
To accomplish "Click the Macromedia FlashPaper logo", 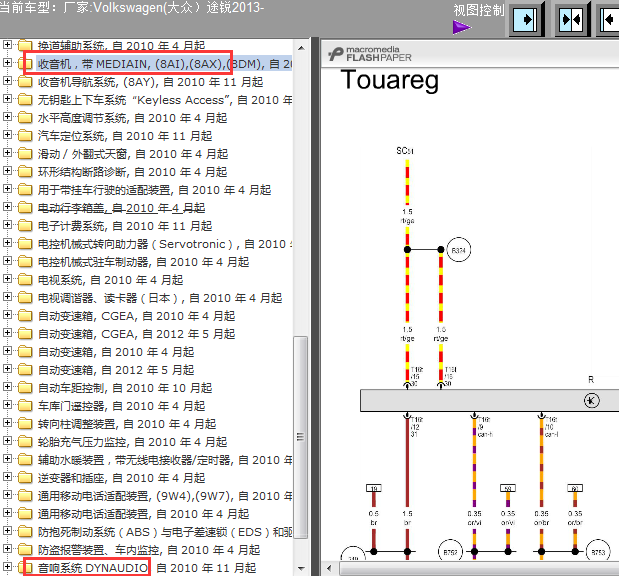I will click(369, 54).
